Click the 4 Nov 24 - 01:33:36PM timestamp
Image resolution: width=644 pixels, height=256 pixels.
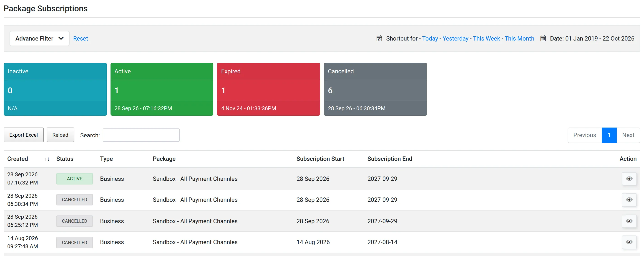(x=249, y=108)
